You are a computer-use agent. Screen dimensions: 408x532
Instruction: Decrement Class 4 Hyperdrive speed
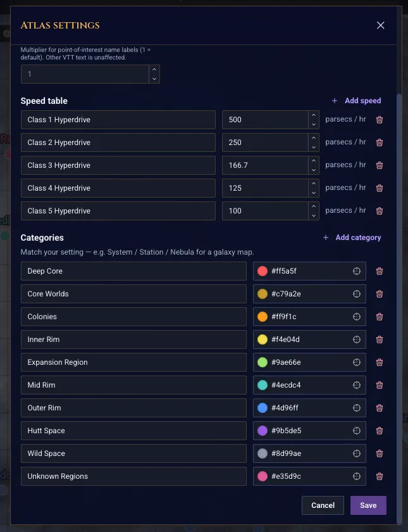314,193
